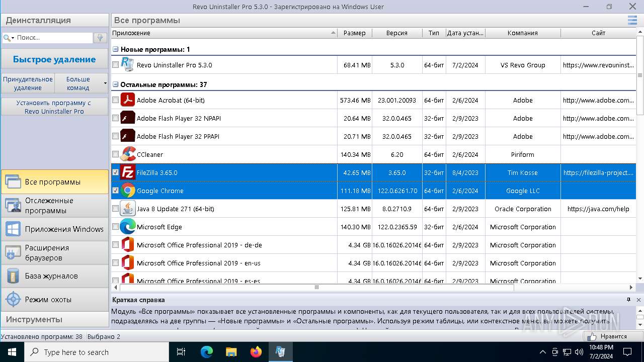Open the network icon in the system tray
Screen dimensions: 644x362
click(x=567, y=352)
